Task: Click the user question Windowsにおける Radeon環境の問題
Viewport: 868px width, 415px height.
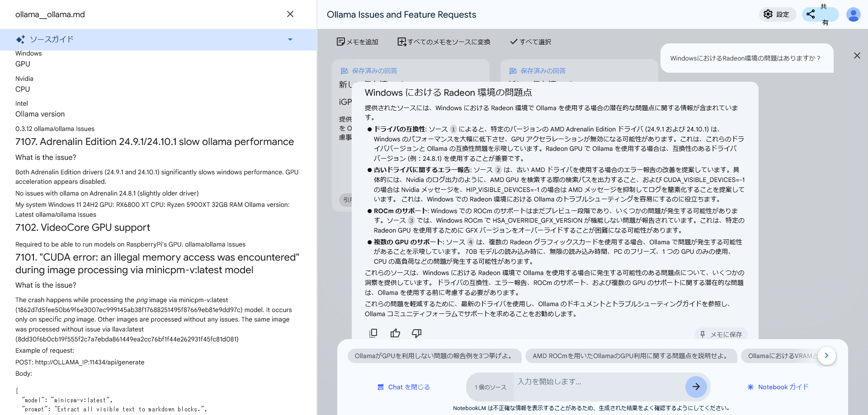Action: [x=745, y=58]
